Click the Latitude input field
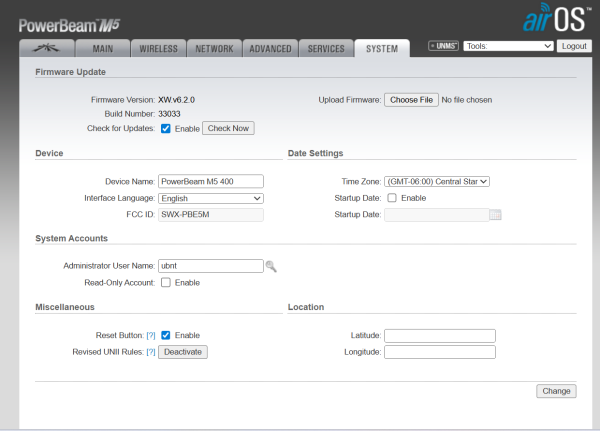The height and width of the screenshot is (431, 600). pos(439,335)
